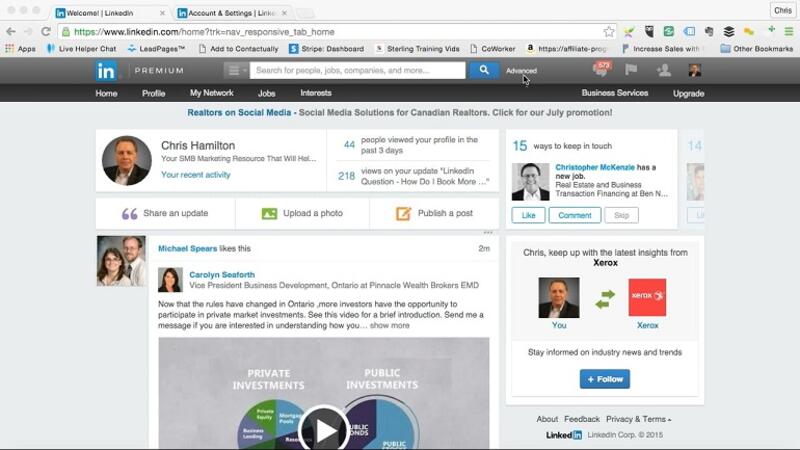View 218 views on your update
This screenshot has width=800, height=450.
413,176
